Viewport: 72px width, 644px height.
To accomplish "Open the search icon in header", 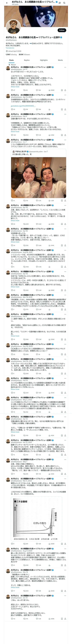I will [x=64, y=3].
